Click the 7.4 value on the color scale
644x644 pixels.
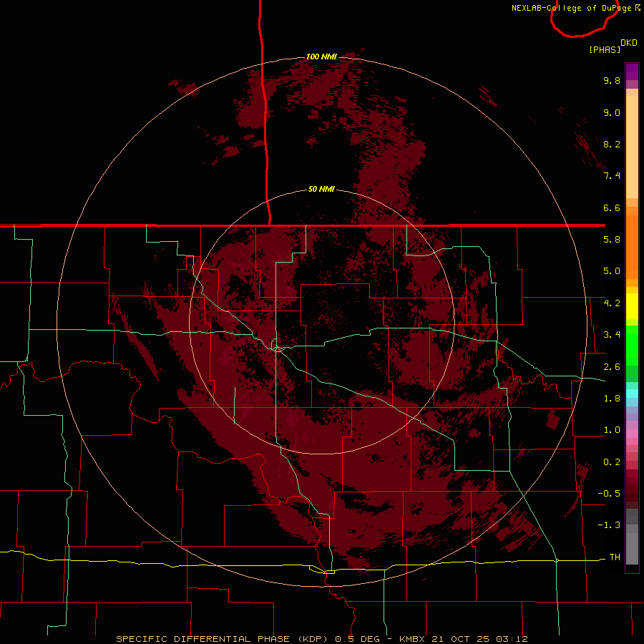[612, 176]
